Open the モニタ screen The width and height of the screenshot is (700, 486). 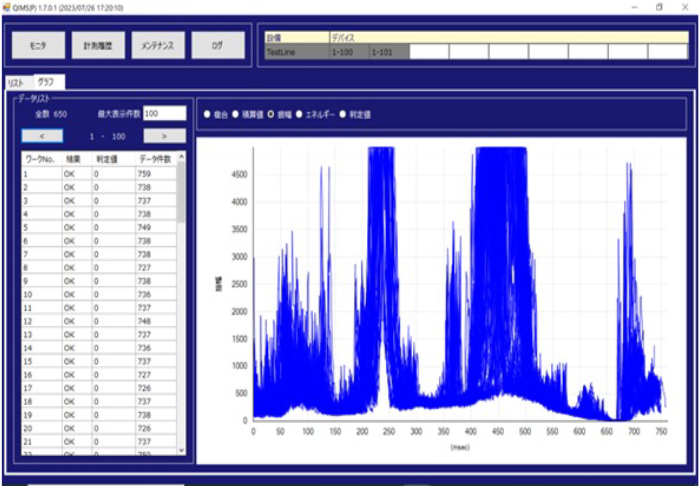click(38, 45)
